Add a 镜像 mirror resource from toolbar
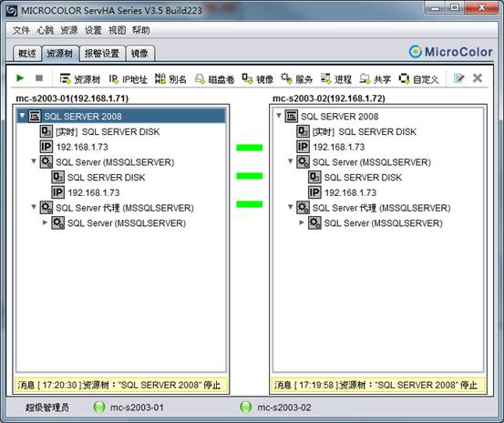This screenshot has width=504, height=423. tap(258, 78)
